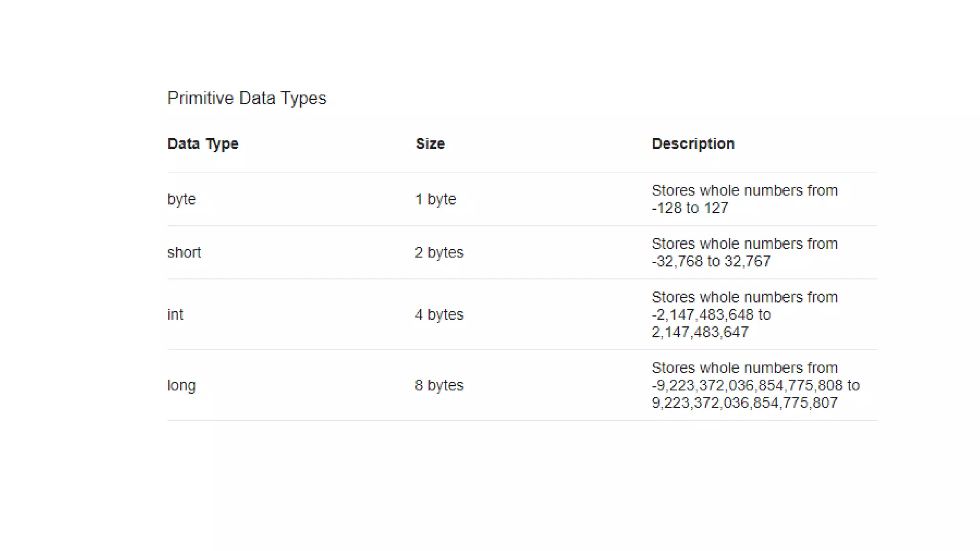Image resolution: width=980 pixels, height=551 pixels.
Task: Click the Data Type column header
Action: point(202,143)
